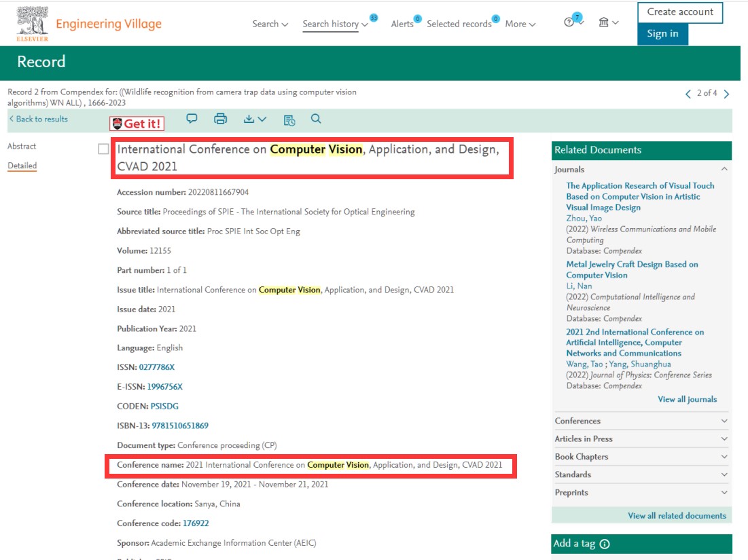
Task: Open ISSN 0277786X link
Action: click(157, 367)
